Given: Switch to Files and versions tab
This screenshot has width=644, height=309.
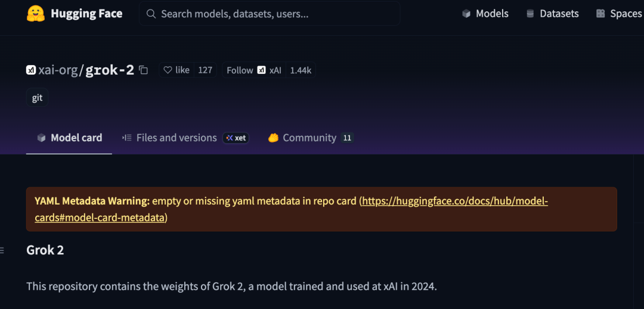Looking at the screenshot, I should click(169, 138).
